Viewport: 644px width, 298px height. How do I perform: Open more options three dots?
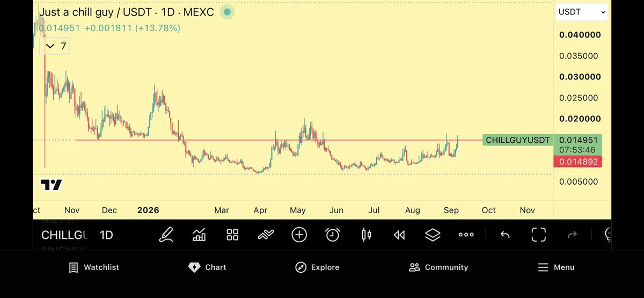[x=466, y=235]
